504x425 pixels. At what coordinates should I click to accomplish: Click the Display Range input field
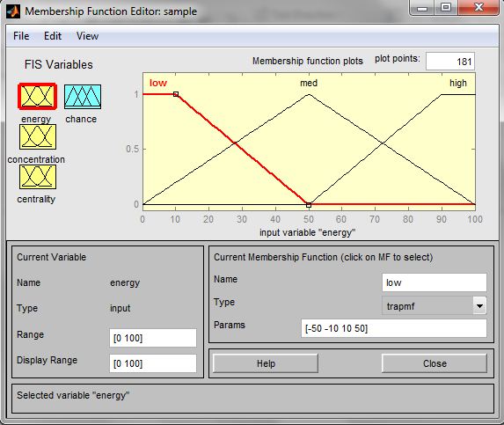(x=153, y=363)
